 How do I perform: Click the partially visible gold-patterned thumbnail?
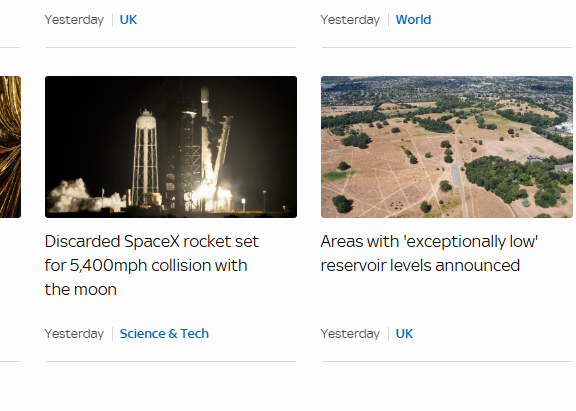click(10, 147)
